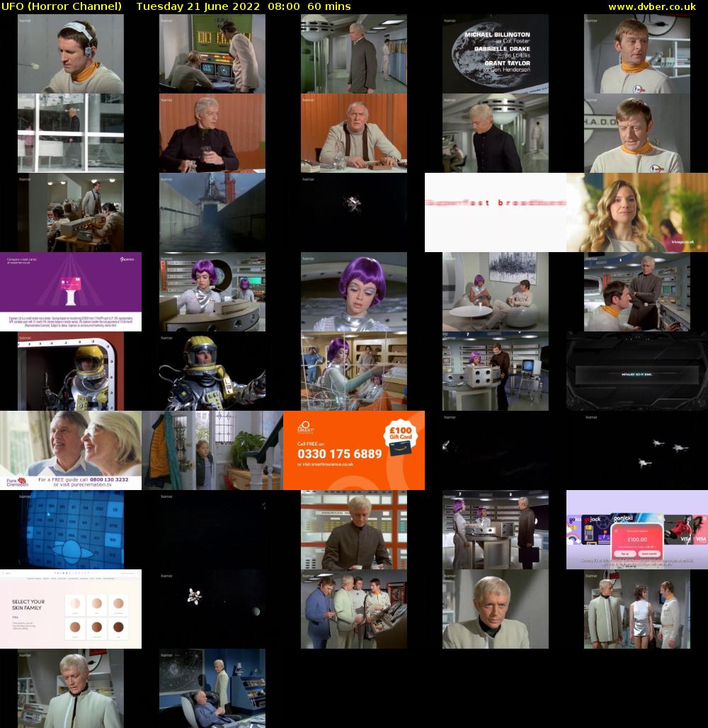Select thumbnail of four men examining equipment
This screenshot has width=708, height=728.
pyautogui.click(x=354, y=610)
